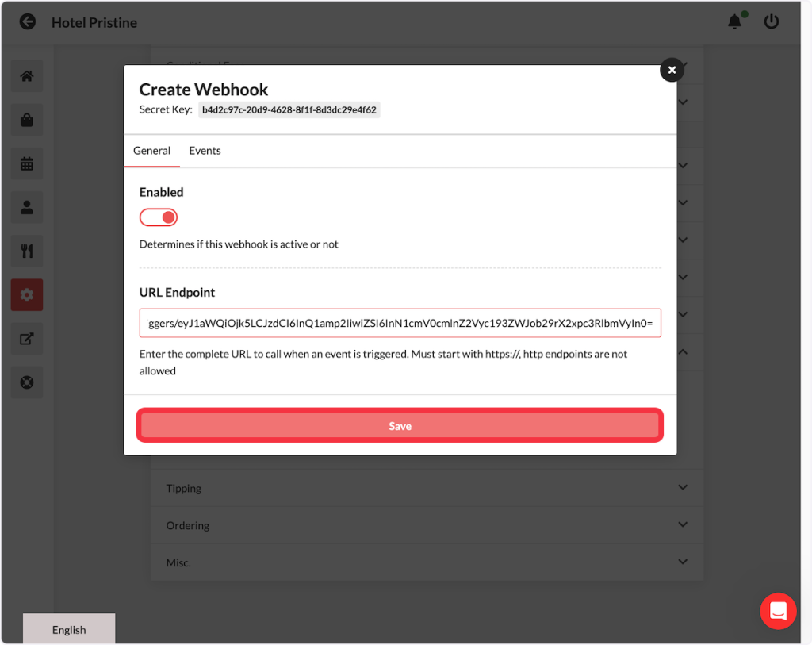Screen dimensions: 812x645
Task: Open the fork and knife restaurant icon
Action: point(27,251)
